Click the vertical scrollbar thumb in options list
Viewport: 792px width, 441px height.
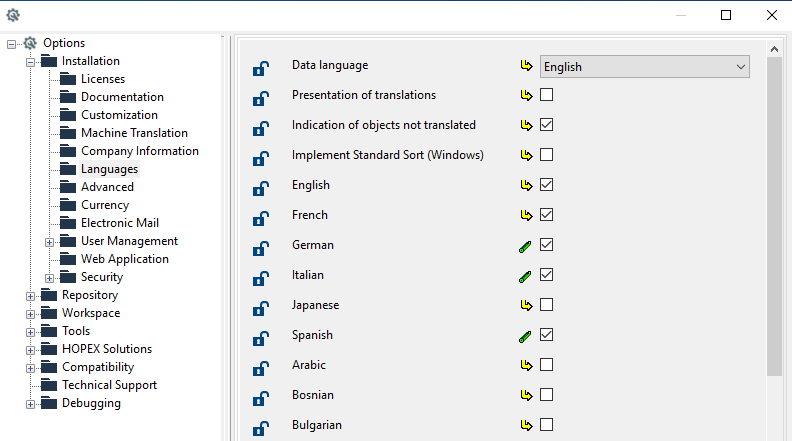click(774, 216)
